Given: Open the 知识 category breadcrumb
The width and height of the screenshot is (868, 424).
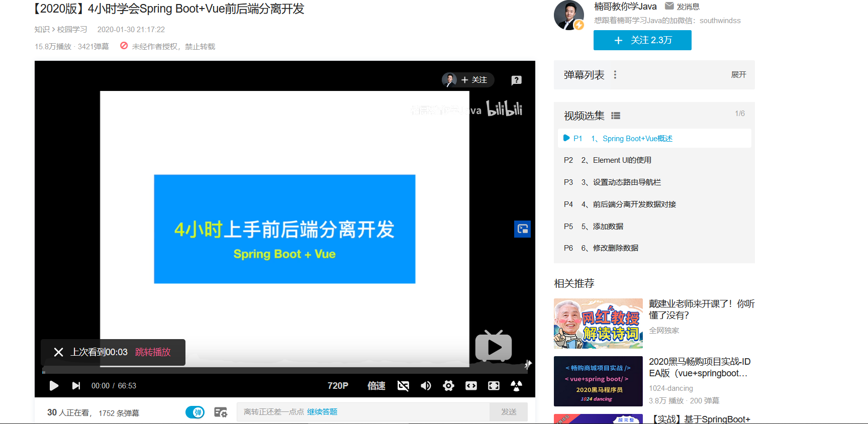Looking at the screenshot, I should pos(42,30).
